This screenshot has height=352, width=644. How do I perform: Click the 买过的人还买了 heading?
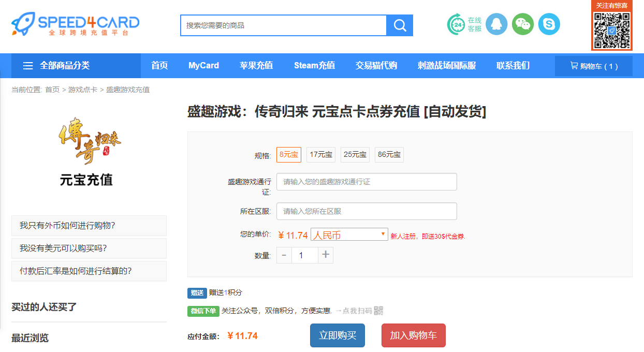pyautogui.click(x=44, y=307)
